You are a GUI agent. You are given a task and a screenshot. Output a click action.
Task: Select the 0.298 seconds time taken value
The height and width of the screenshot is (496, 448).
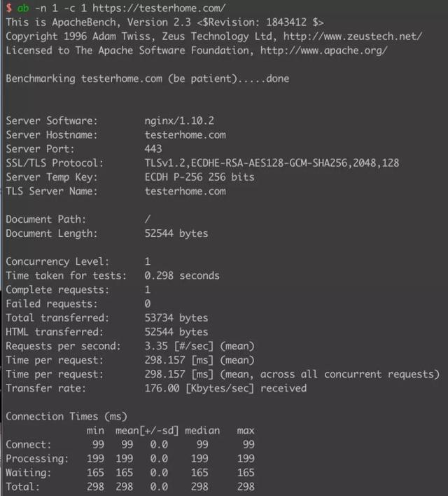(182, 275)
